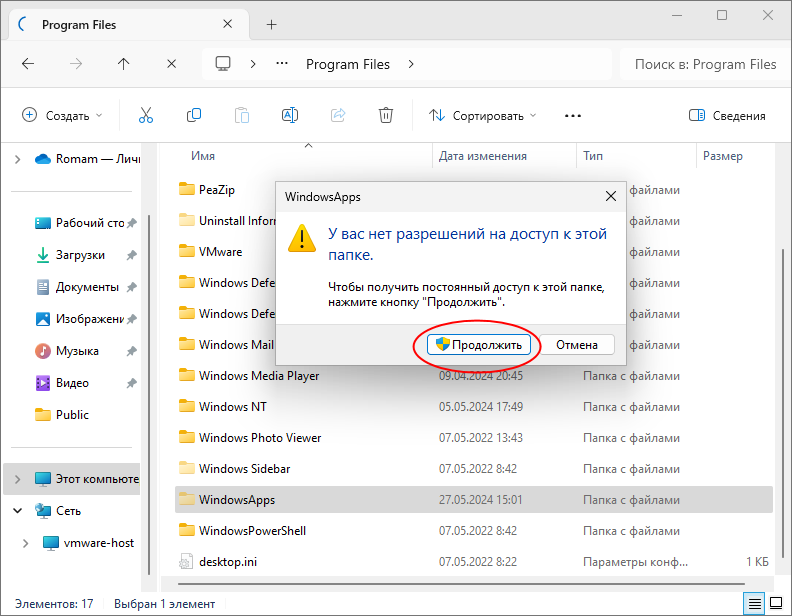Click the Delete trash can icon
Image resolution: width=792 pixels, height=616 pixels.
point(386,116)
